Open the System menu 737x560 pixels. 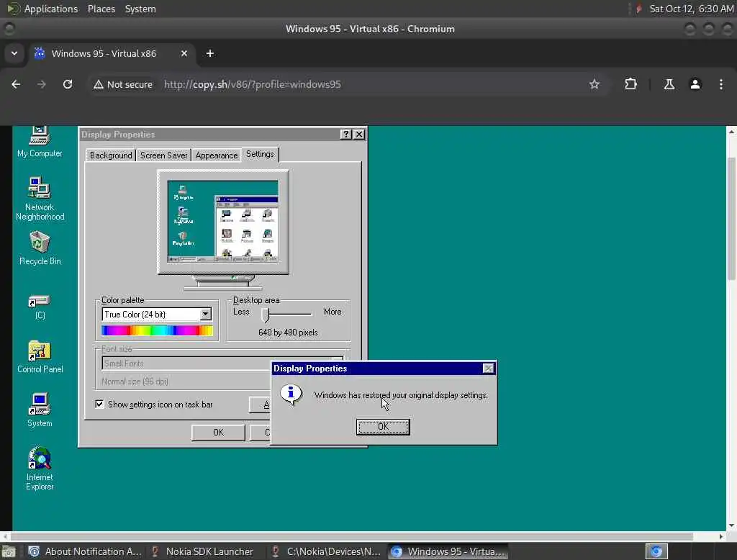tap(140, 9)
